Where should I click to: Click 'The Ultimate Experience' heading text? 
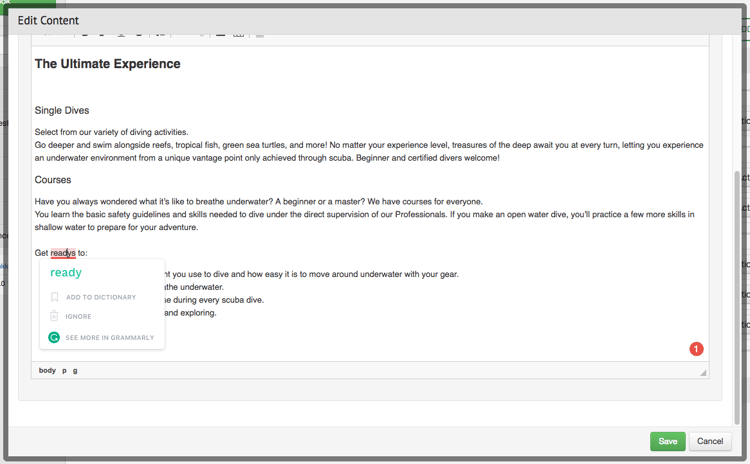click(x=107, y=64)
